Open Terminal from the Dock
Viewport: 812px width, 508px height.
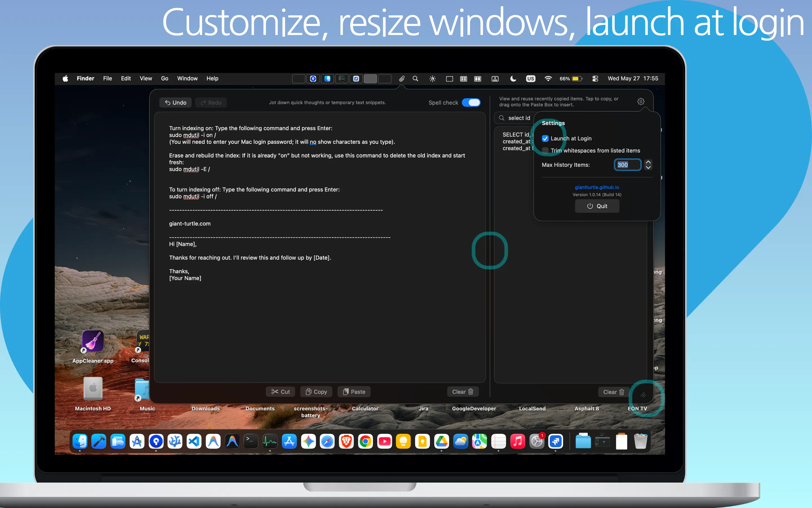pos(251,441)
